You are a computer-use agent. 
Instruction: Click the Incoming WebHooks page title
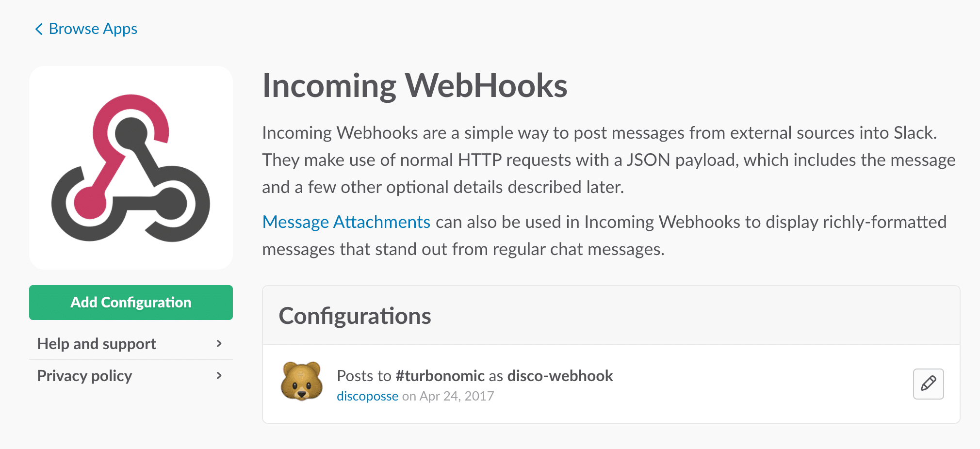coord(415,86)
